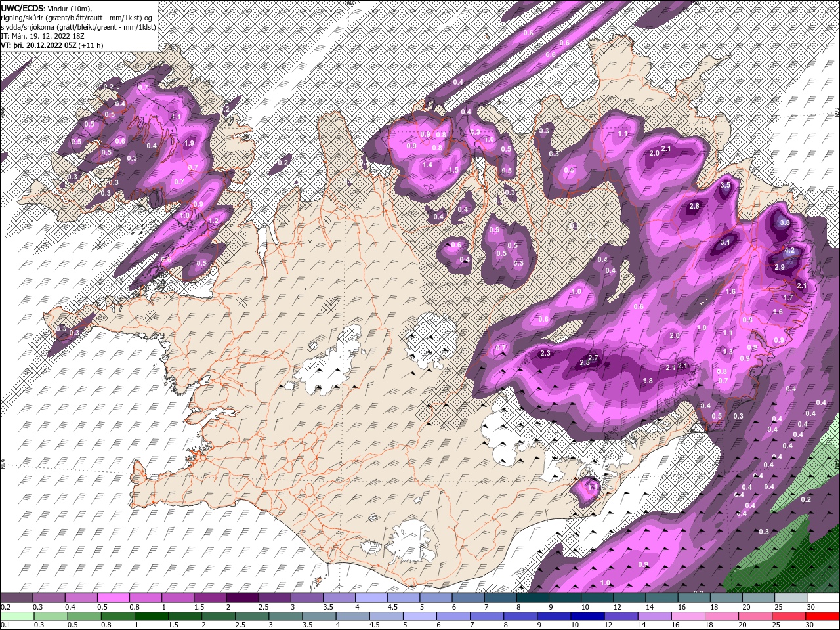Image resolution: width=840 pixels, height=630 pixels.
Task: Click the "IT: Mán. 19. 12. 2022 18Z" line
Action: (x=44, y=36)
